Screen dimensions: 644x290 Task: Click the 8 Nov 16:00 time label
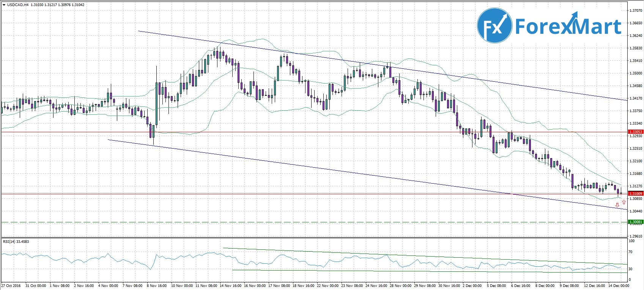157,285
